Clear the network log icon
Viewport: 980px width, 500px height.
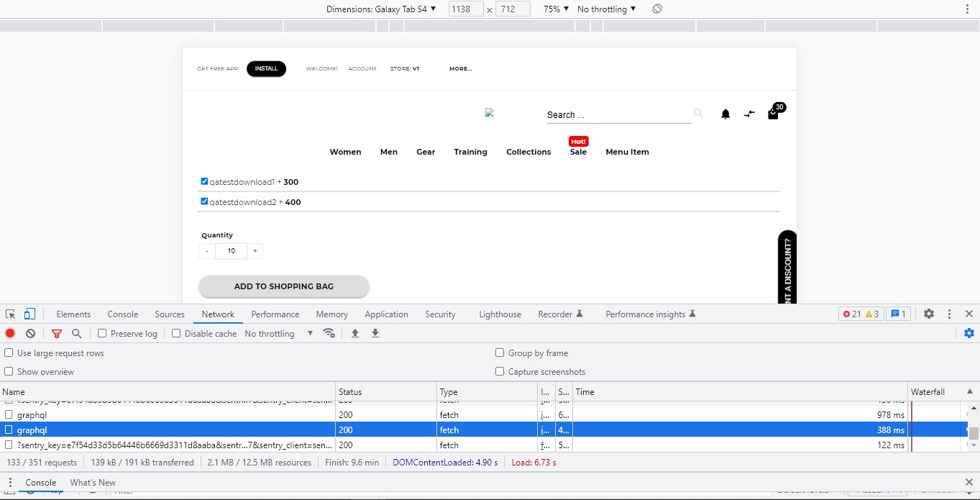[30, 333]
